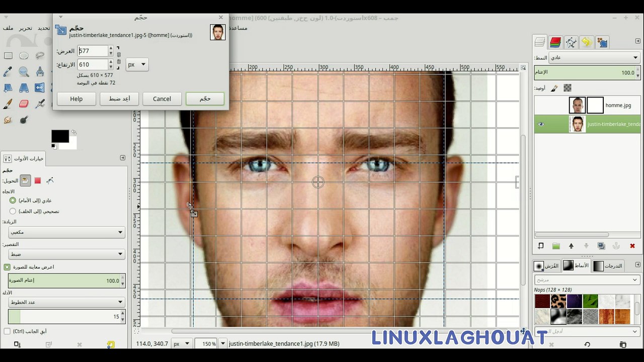The image size is (644, 362).
Task: Click the Reset (أعد ضبط) button
Action: point(119,99)
